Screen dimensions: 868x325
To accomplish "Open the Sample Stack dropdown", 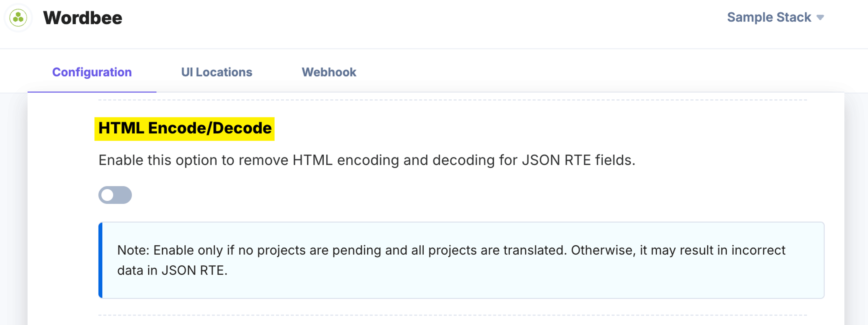I will pos(775,17).
